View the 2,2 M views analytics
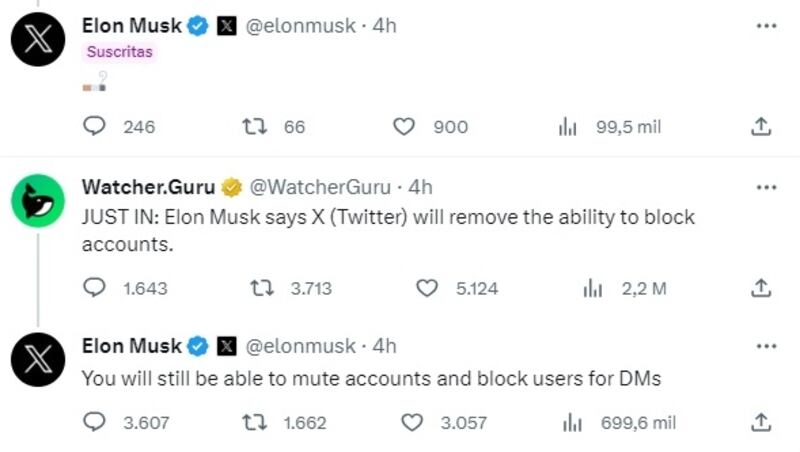The width and height of the screenshot is (800, 452). pyautogui.click(x=592, y=289)
